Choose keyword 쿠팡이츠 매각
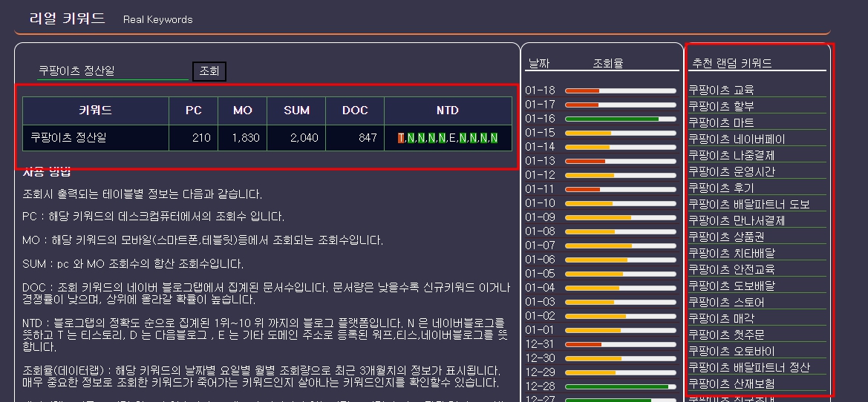868x402 pixels. coord(721,318)
